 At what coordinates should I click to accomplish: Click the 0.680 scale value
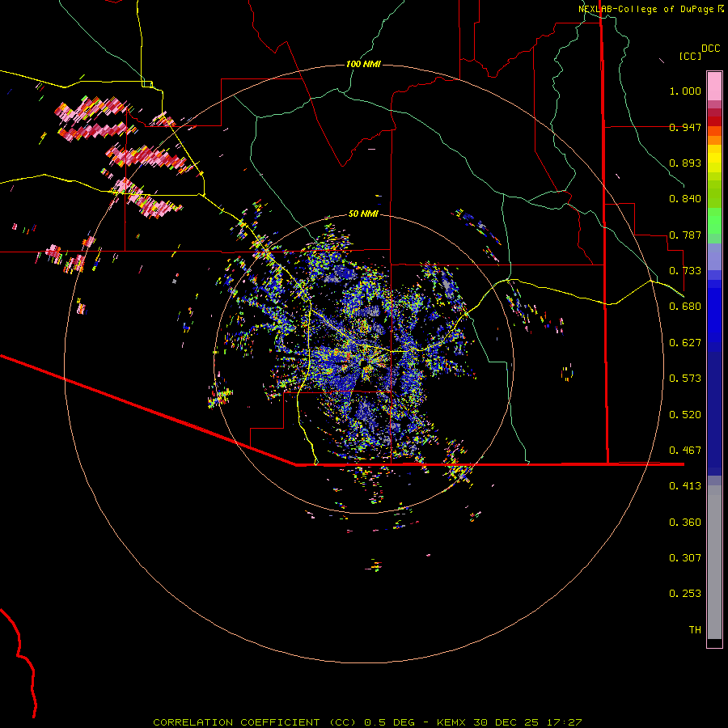coord(685,307)
